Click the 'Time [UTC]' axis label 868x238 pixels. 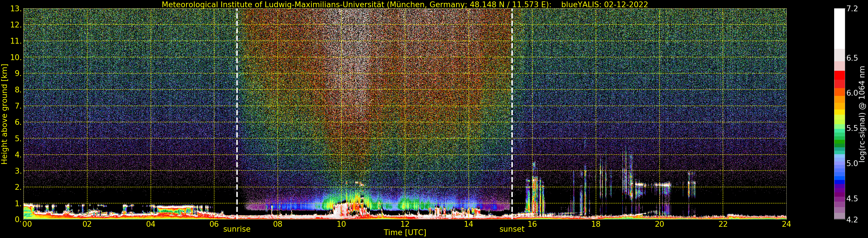(x=405, y=233)
